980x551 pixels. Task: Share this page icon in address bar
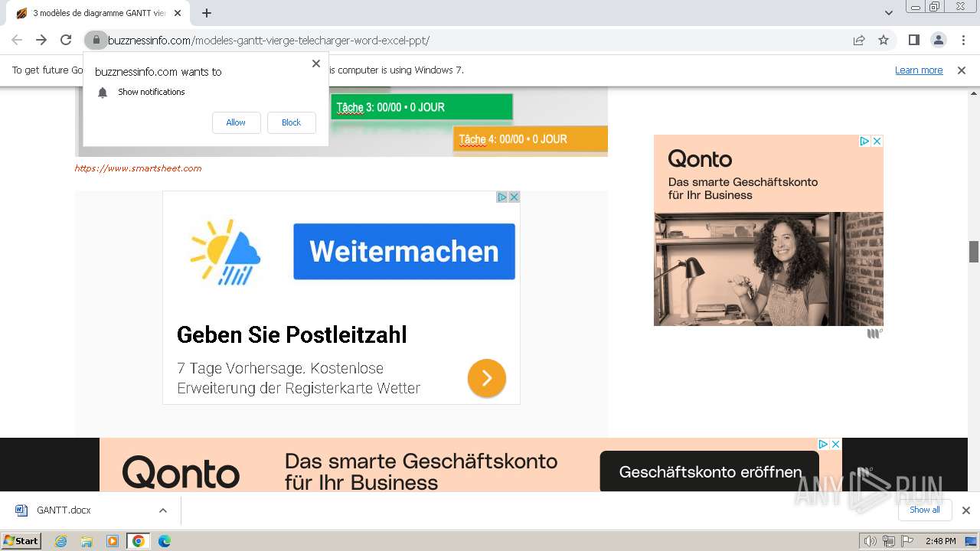859,40
